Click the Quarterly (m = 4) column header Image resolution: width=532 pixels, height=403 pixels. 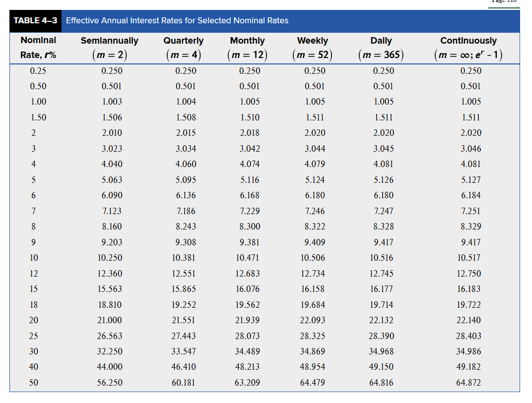tap(183, 48)
